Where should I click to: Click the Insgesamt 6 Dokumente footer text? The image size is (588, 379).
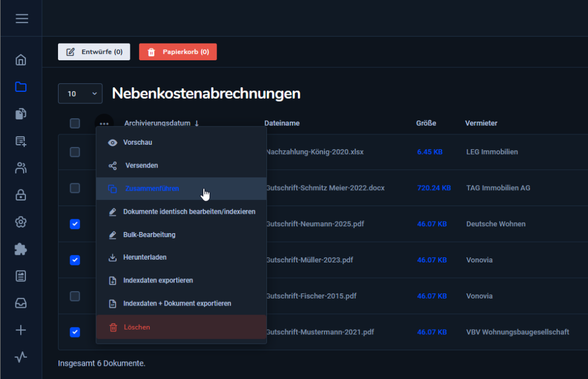pyautogui.click(x=102, y=363)
